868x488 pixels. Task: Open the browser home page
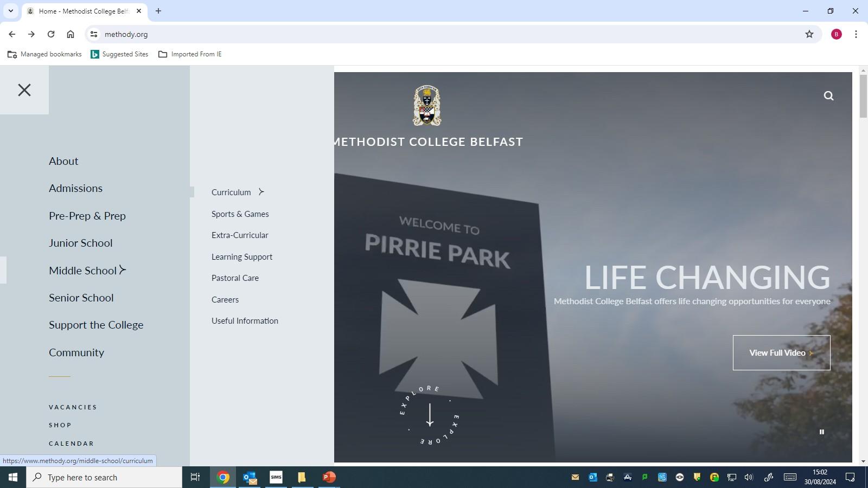coord(71,34)
